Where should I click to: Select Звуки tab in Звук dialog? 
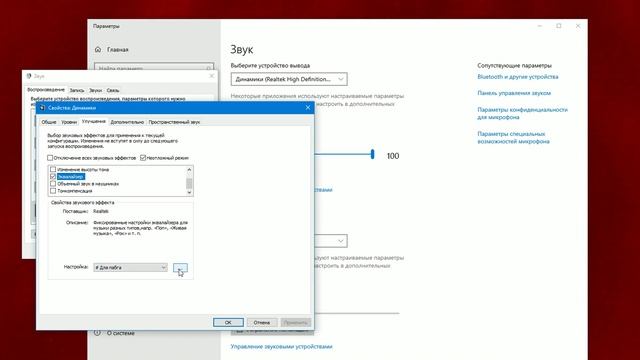pos(96,90)
